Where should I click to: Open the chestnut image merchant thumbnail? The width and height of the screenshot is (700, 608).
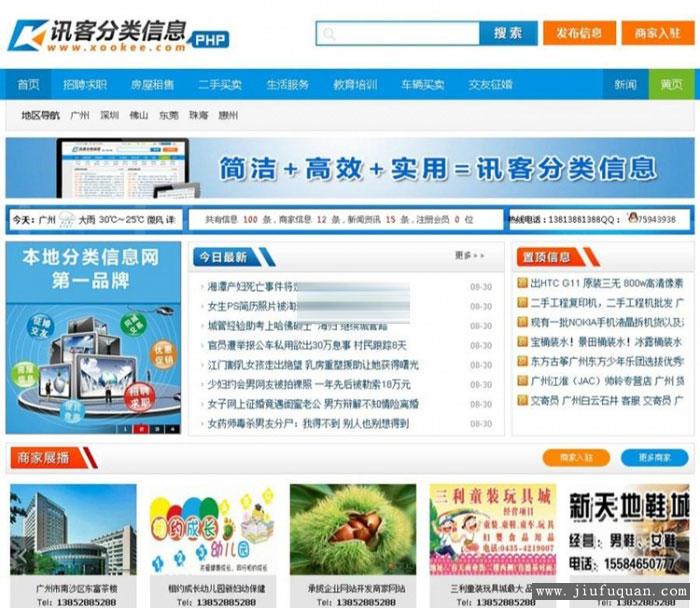tap(353, 529)
